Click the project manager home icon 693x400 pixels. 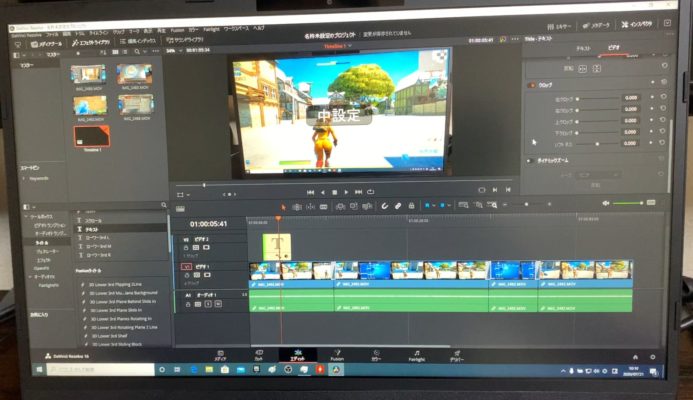pyautogui.click(x=635, y=357)
